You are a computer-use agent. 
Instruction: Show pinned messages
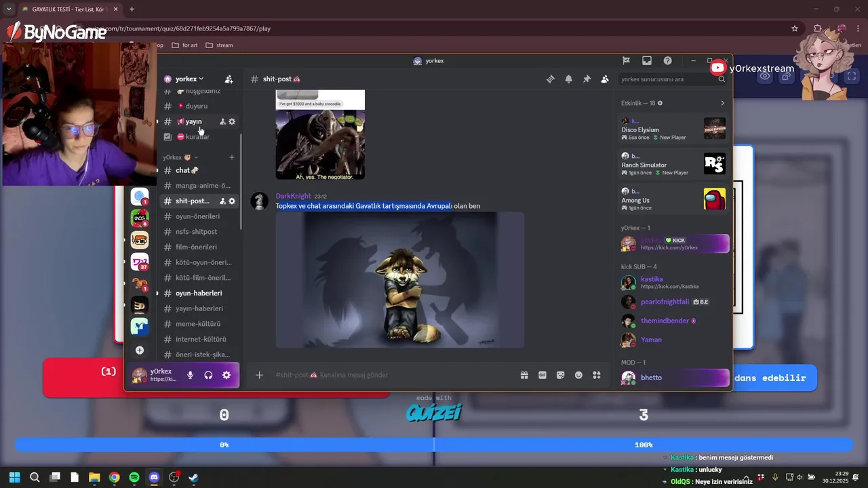pyautogui.click(x=587, y=79)
